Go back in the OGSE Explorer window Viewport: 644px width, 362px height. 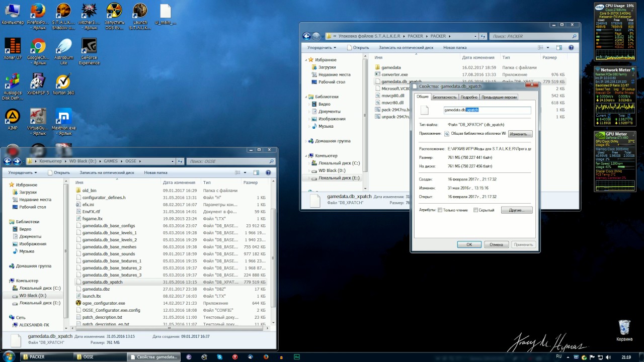tap(8, 161)
